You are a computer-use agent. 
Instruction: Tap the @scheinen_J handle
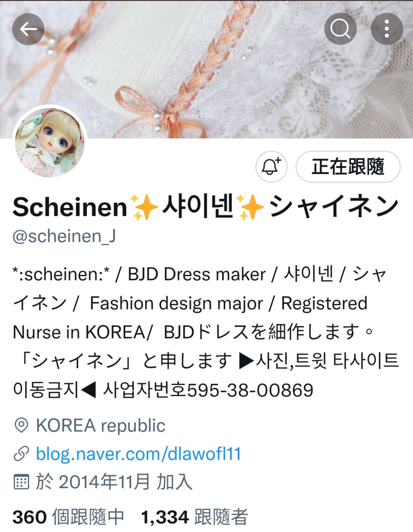64,237
